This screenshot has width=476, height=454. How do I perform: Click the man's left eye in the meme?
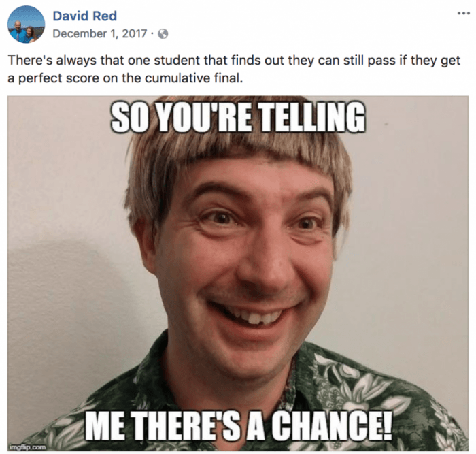click(307, 224)
